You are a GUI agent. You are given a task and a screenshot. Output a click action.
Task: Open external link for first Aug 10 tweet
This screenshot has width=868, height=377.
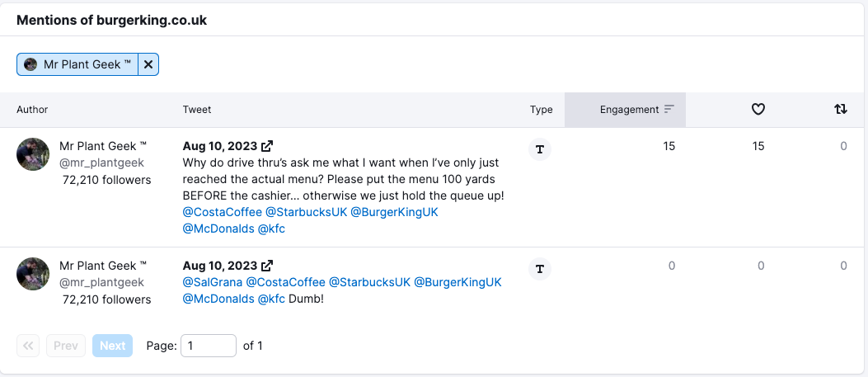[x=267, y=146]
